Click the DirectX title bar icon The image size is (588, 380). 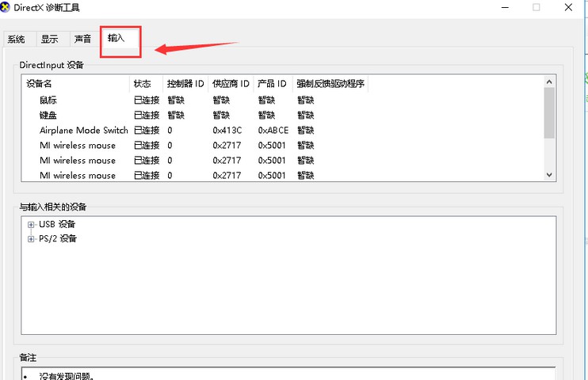(x=7, y=7)
